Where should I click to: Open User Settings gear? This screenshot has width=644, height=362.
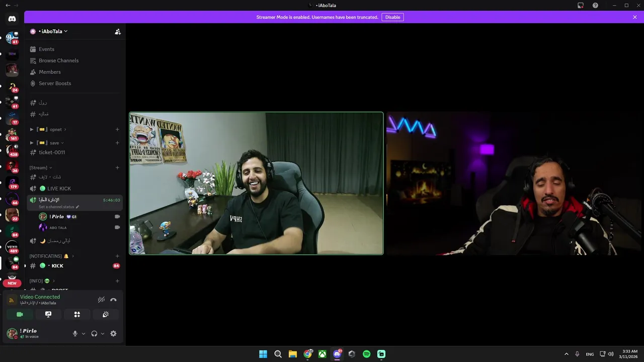(113, 333)
